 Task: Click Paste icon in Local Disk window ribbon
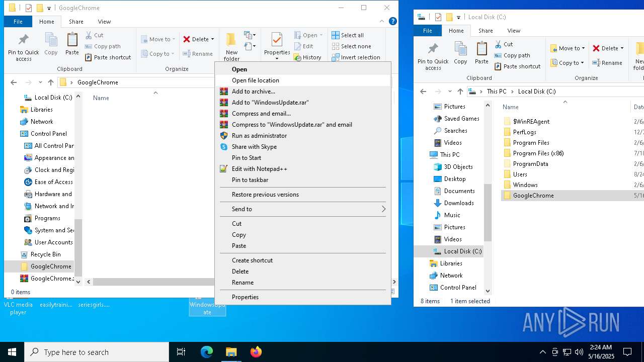[x=481, y=53]
